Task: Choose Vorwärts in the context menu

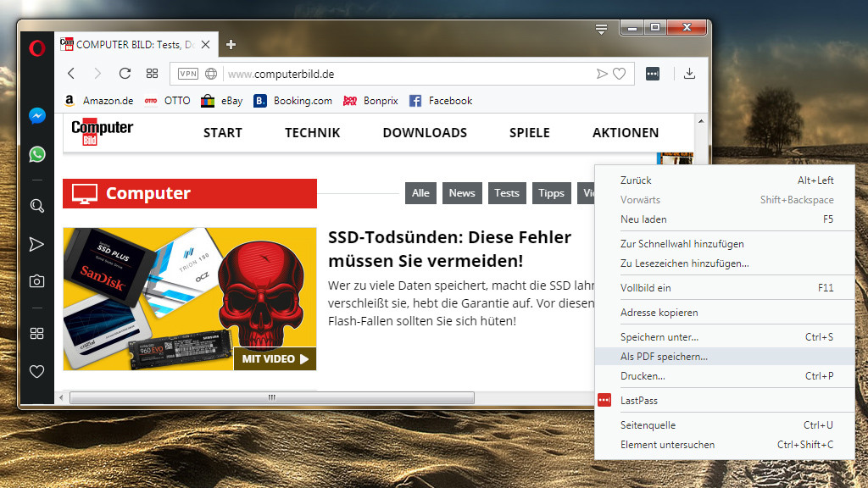Action: click(x=725, y=200)
